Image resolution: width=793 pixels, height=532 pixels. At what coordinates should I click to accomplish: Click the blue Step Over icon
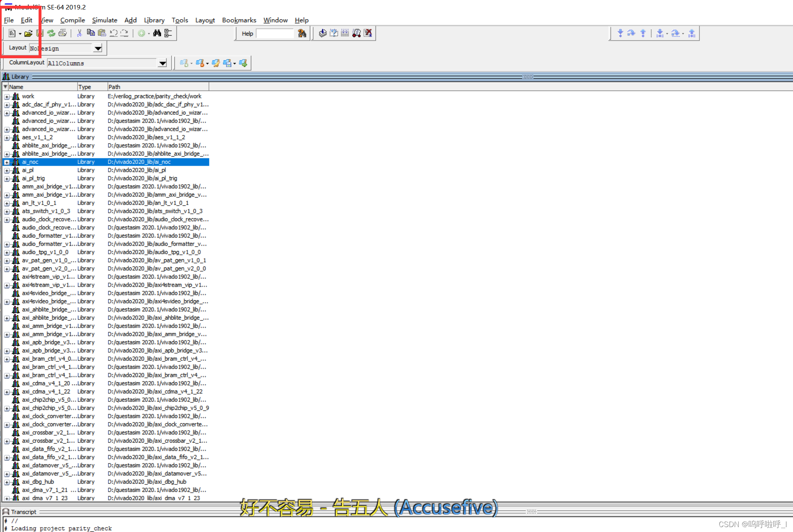point(631,33)
